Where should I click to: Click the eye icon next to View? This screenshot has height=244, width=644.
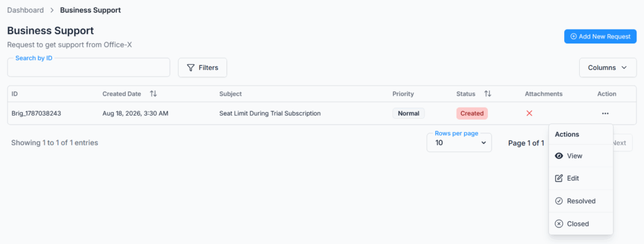click(558, 156)
